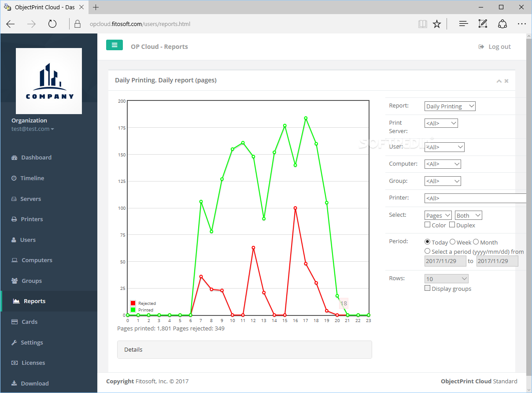
Task: Open the Printer filter dropdown
Action: coord(475,198)
